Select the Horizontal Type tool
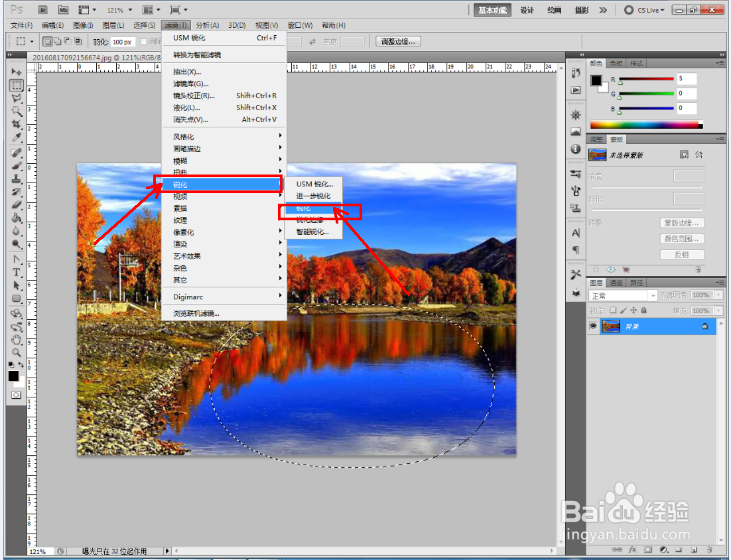This screenshot has height=560, width=731. click(x=17, y=272)
